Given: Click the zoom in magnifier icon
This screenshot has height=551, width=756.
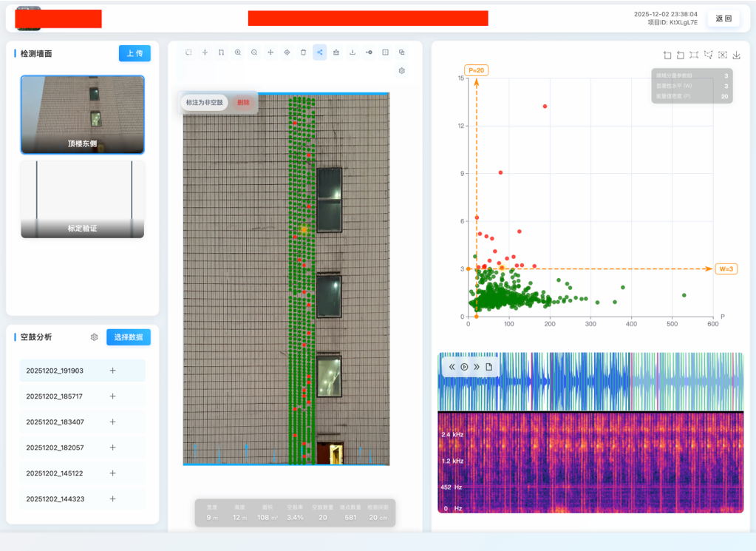Looking at the screenshot, I should click(238, 53).
